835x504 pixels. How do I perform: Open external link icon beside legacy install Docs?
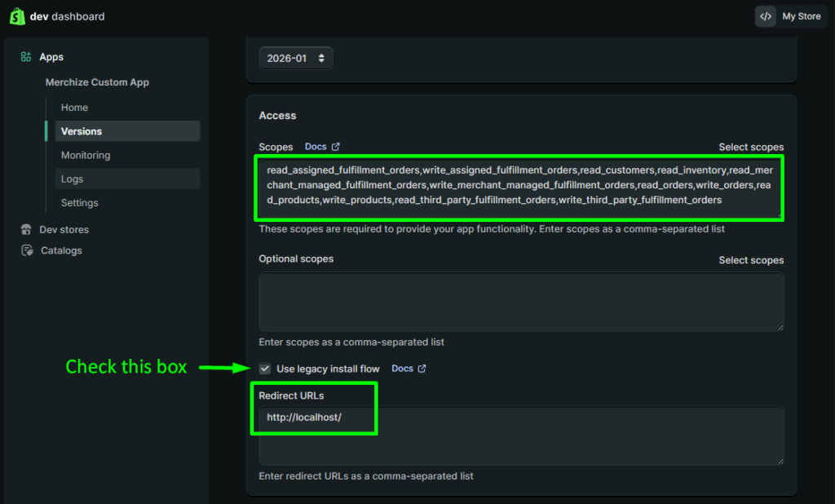coord(422,369)
